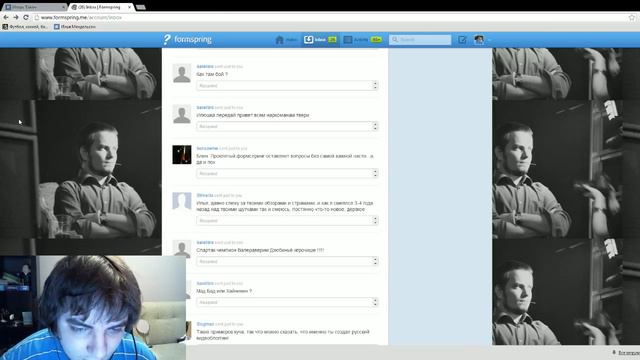This screenshot has width=640, height=360.
Task: Click sender name above 'Как там бой ?'
Action: tap(205, 66)
